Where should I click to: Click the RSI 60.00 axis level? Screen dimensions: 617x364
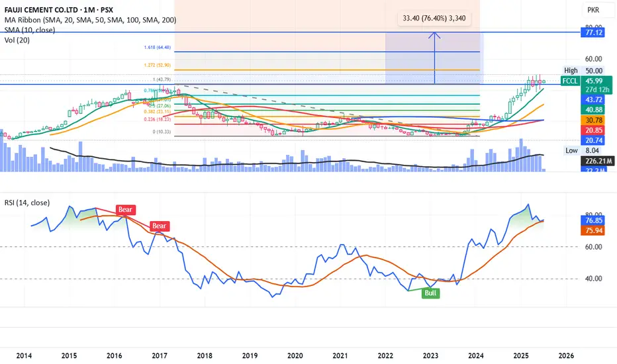593,247
